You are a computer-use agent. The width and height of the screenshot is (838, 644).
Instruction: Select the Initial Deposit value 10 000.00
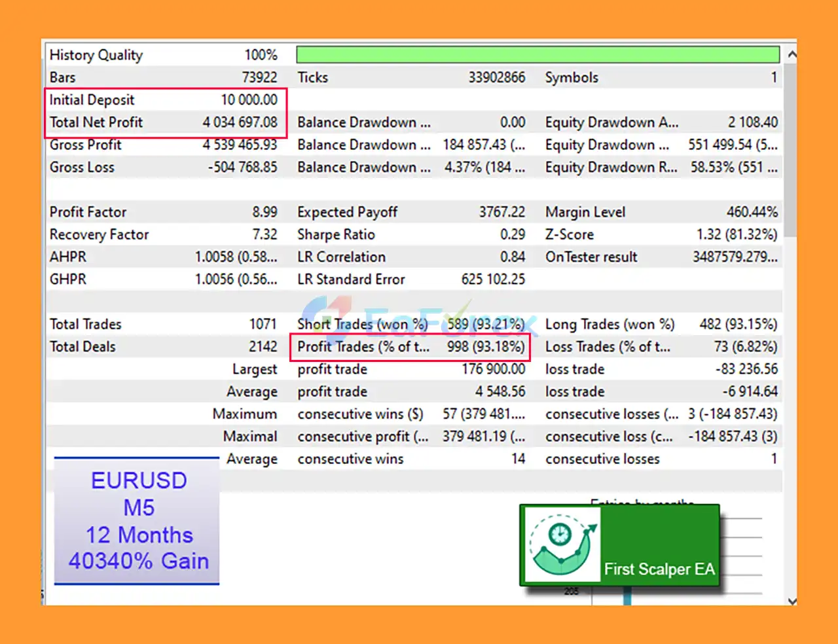click(249, 100)
